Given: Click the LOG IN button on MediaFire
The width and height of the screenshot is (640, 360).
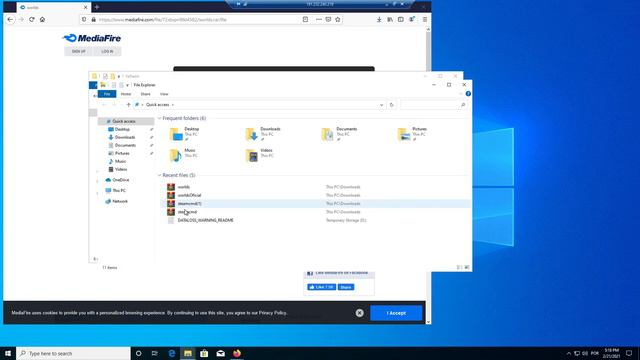Looking at the screenshot, I should pos(107,51).
